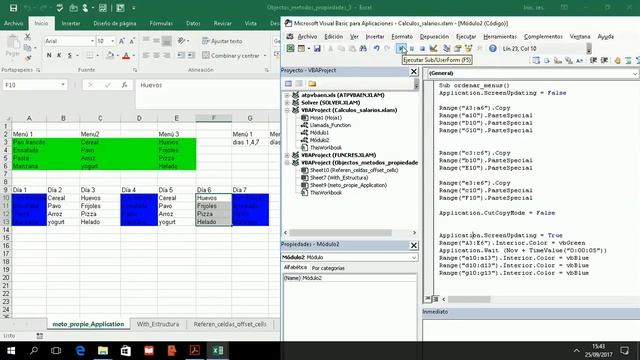Open Depuración menu in VBA editor
Image resolution: width=640 pixels, height=360 pixels.
(434, 37)
